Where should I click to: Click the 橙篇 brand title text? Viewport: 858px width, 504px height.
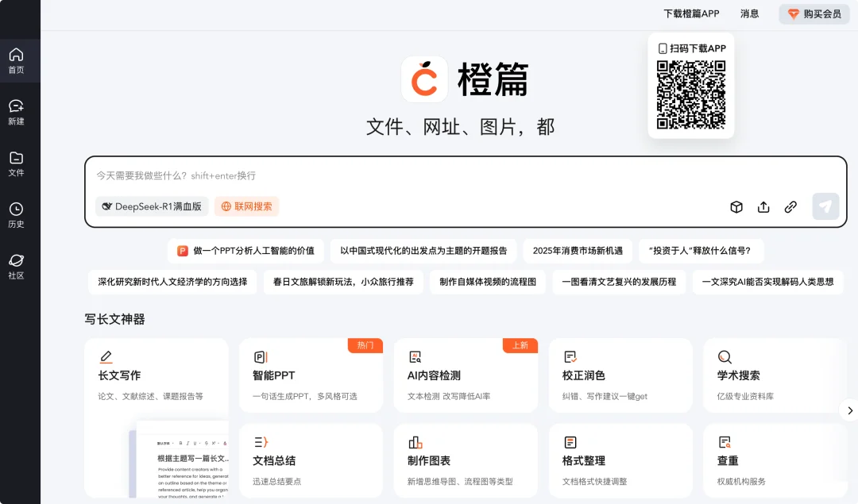[493, 79]
